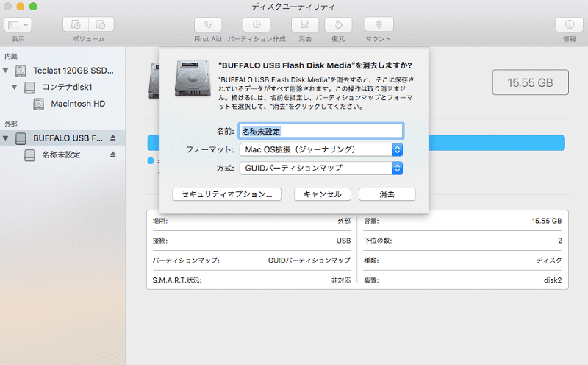Screen dimensions: 588x365
Task: Click the 15.55 GB capacity box
Action: (x=530, y=82)
